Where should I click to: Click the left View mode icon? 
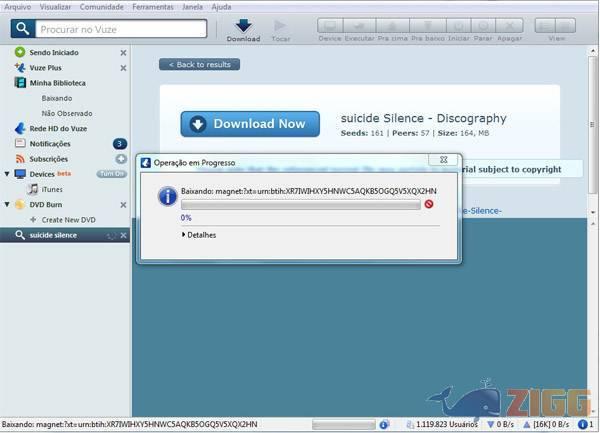coord(545,26)
